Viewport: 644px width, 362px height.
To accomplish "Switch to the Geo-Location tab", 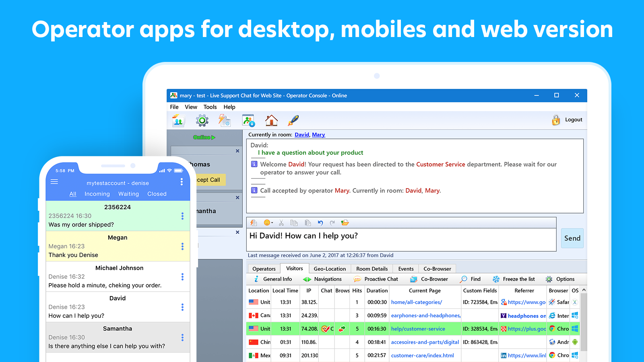I will [x=330, y=268].
